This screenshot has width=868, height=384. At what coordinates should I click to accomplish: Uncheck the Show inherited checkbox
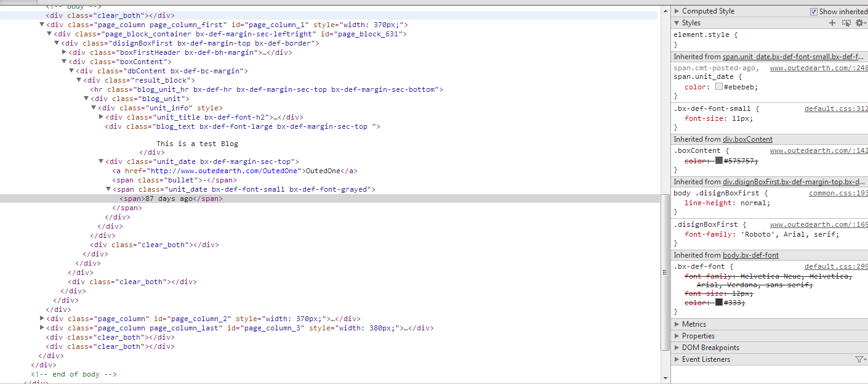point(813,11)
